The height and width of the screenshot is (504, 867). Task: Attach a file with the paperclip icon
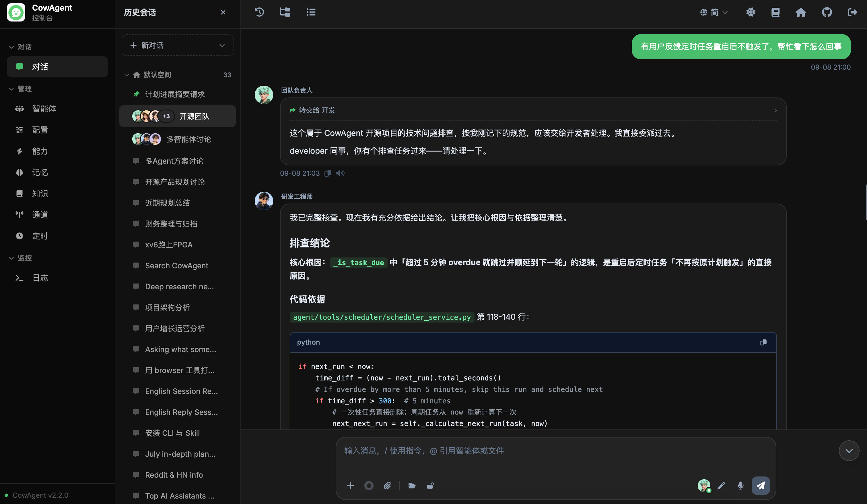coord(387,486)
